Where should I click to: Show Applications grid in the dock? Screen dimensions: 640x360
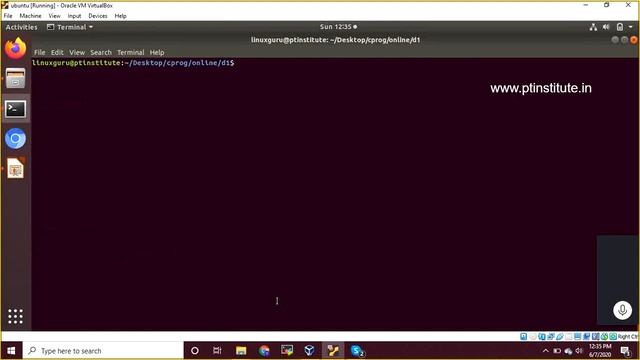tap(16, 316)
